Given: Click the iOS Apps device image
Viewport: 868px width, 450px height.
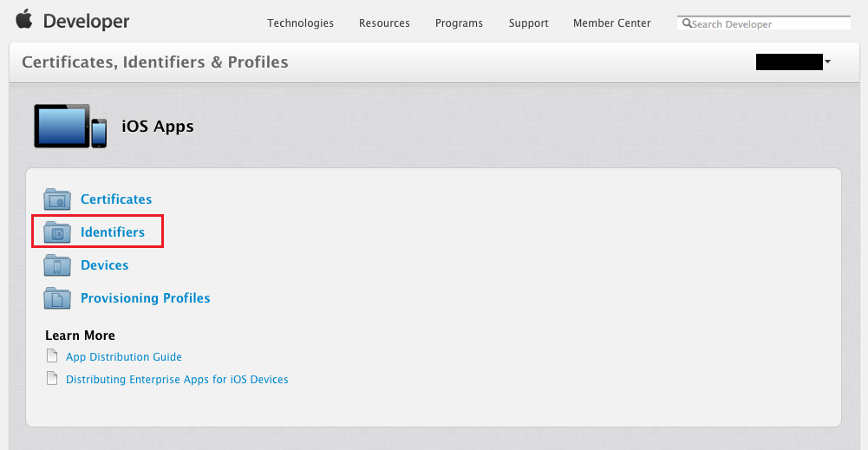Looking at the screenshot, I should coord(70,127).
